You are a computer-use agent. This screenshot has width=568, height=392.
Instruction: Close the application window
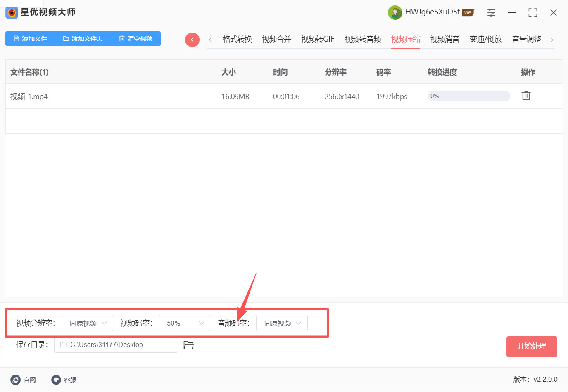point(554,12)
